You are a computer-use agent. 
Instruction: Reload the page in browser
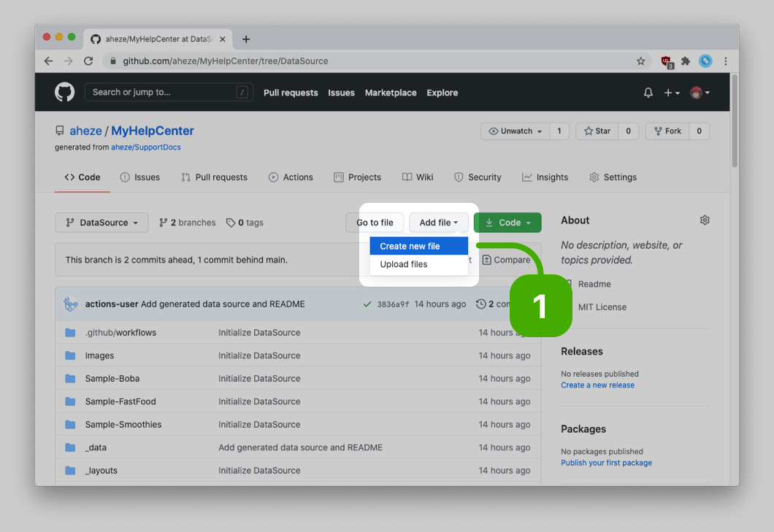pyautogui.click(x=88, y=61)
